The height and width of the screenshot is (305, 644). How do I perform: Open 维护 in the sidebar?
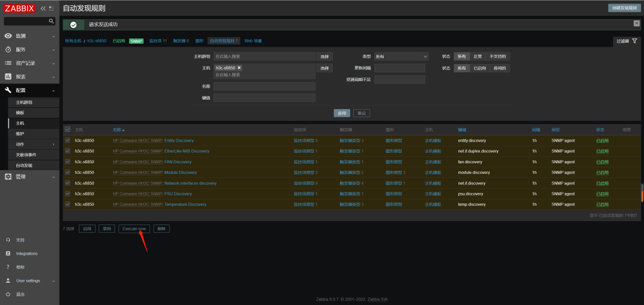click(x=20, y=134)
